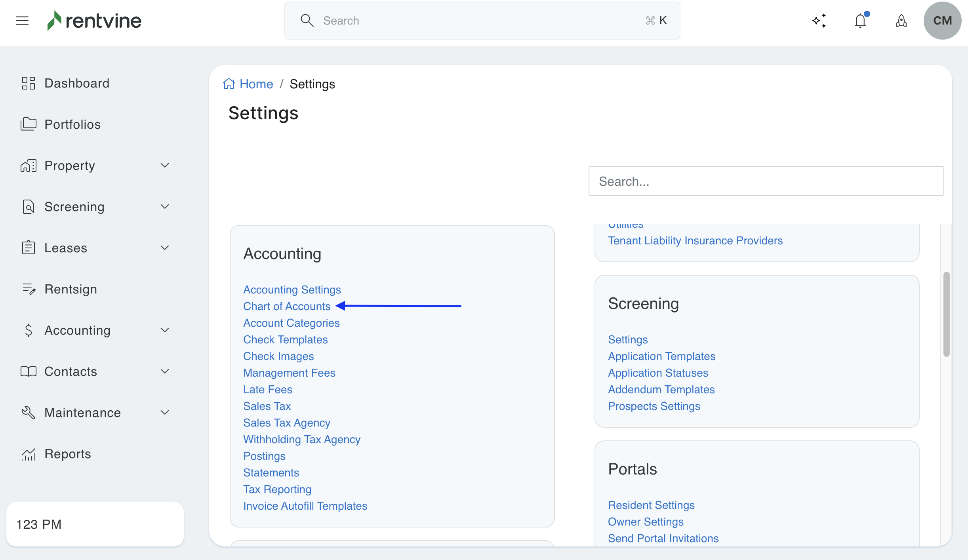Click the settings panel vertical scrollbar
Viewport: 968px width, 560px height.
pos(947,314)
